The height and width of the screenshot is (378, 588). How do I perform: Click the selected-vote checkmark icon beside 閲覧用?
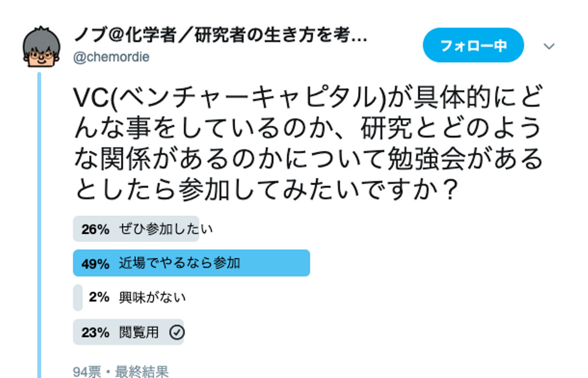(177, 332)
